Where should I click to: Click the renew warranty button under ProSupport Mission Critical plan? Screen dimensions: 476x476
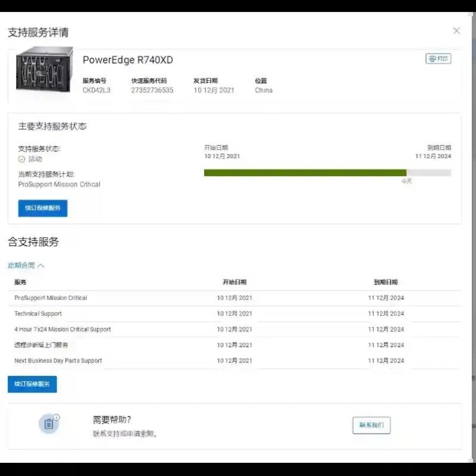point(43,208)
